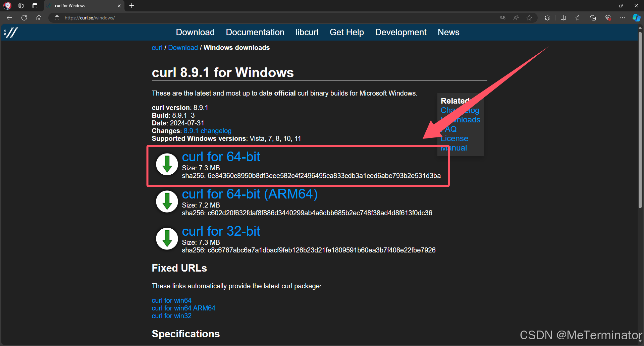The image size is (644, 346).
Task: Open the libcurl menu
Action: tap(307, 32)
